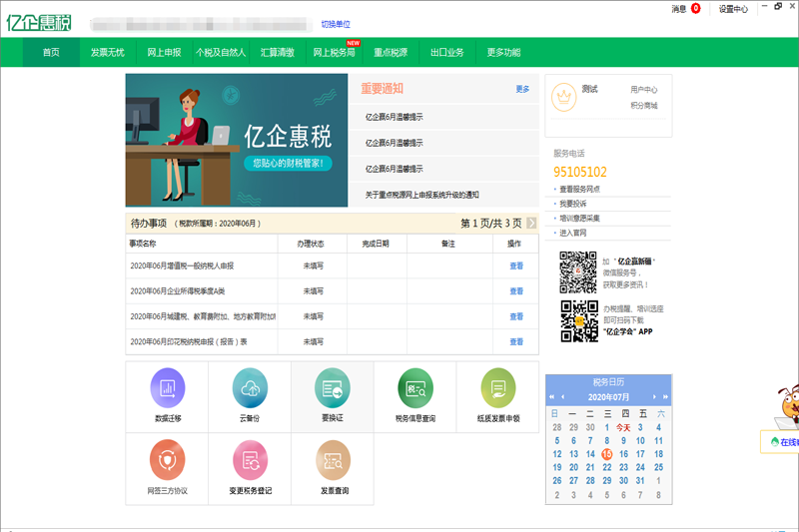Open the 发票查询 invoice query icon
This screenshot has height=532, width=799.
click(x=334, y=460)
